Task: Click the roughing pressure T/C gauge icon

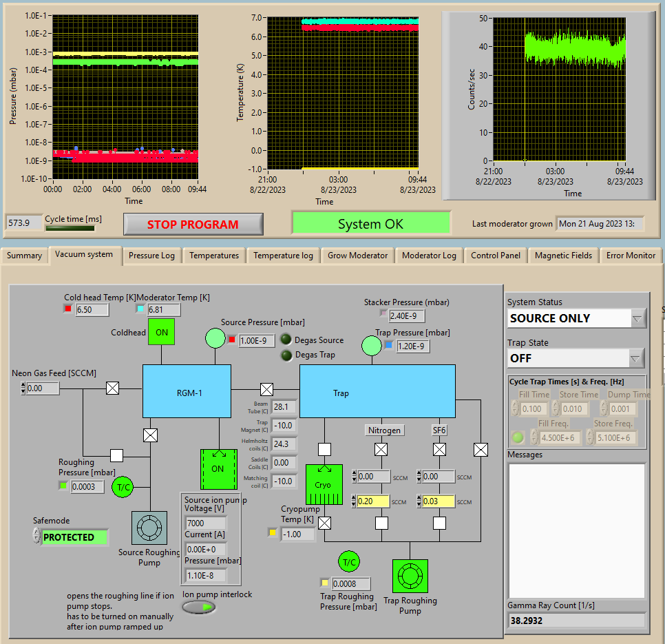Action: pos(124,486)
